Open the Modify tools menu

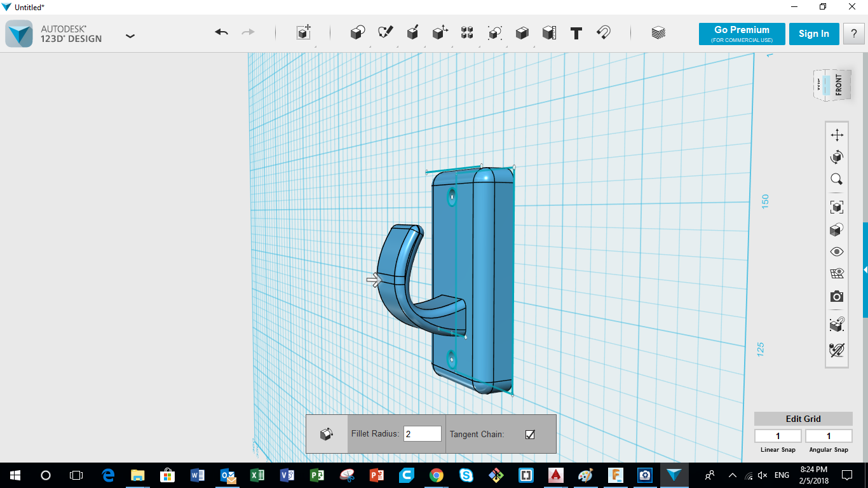(440, 33)
